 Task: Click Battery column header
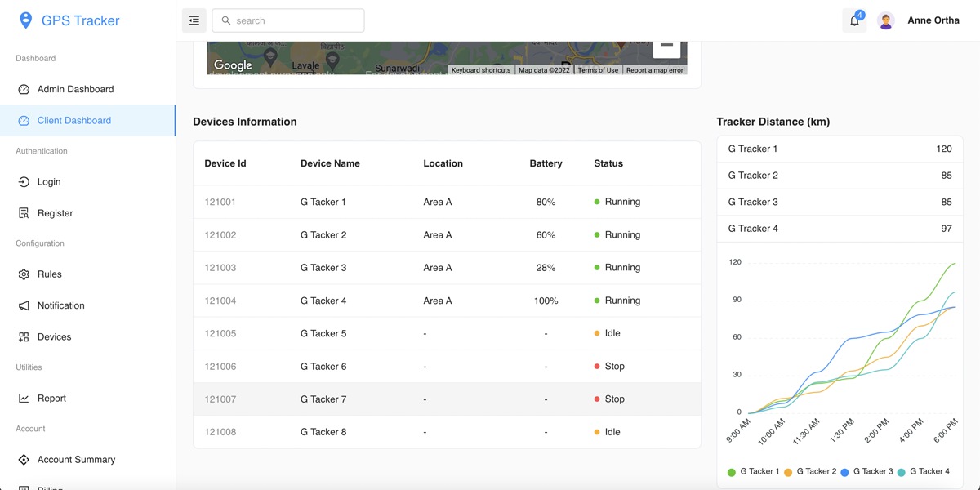pos(546,163)
